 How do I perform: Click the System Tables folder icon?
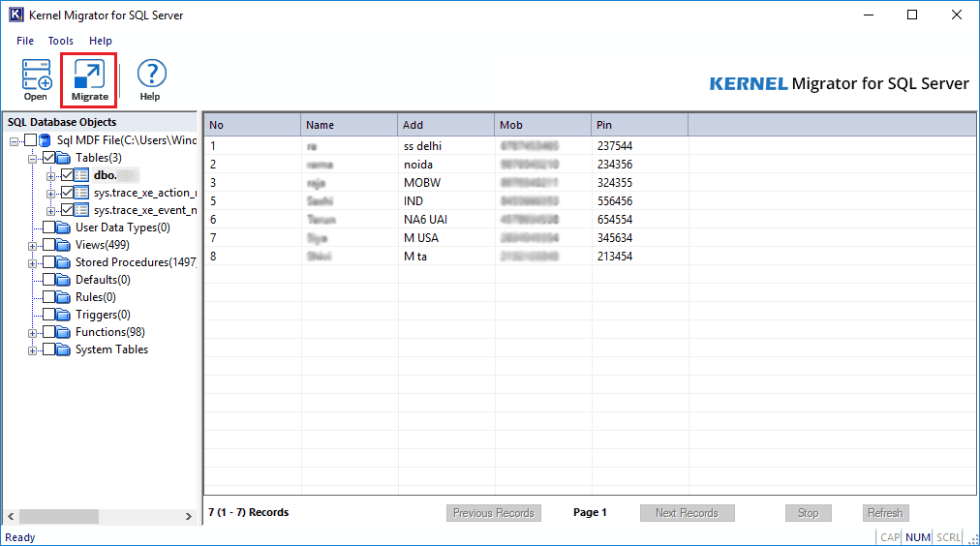pos(63,349)
